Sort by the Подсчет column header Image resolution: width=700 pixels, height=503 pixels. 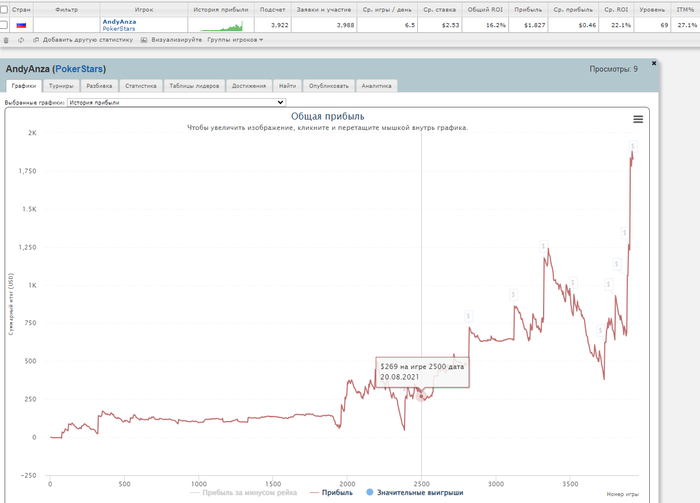point(272,9)
